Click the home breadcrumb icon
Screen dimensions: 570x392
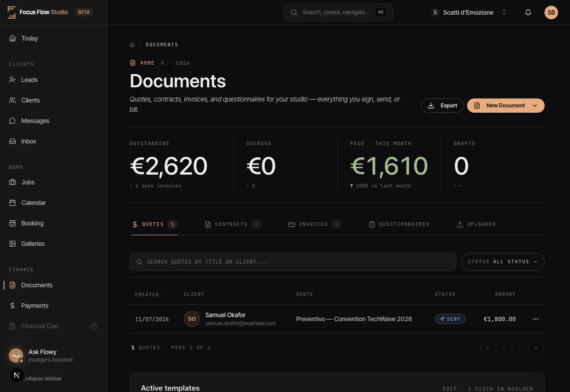tap(132, 45)
